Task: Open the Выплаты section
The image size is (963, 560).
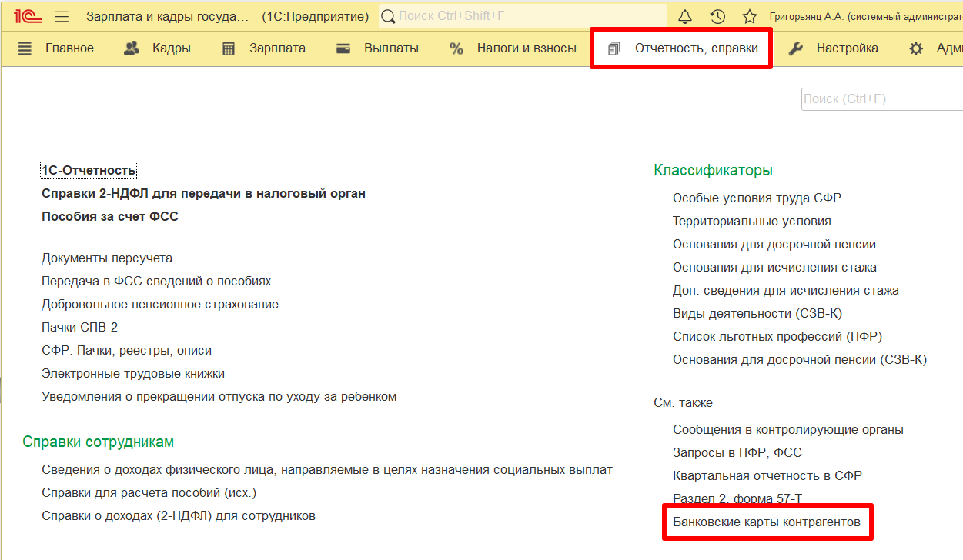Action: pyautogui.click(x=377, y=48)
